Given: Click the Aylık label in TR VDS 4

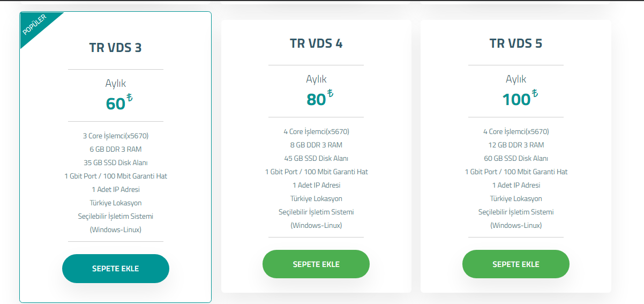Looking at the screenshot, I should click(316, 79).
